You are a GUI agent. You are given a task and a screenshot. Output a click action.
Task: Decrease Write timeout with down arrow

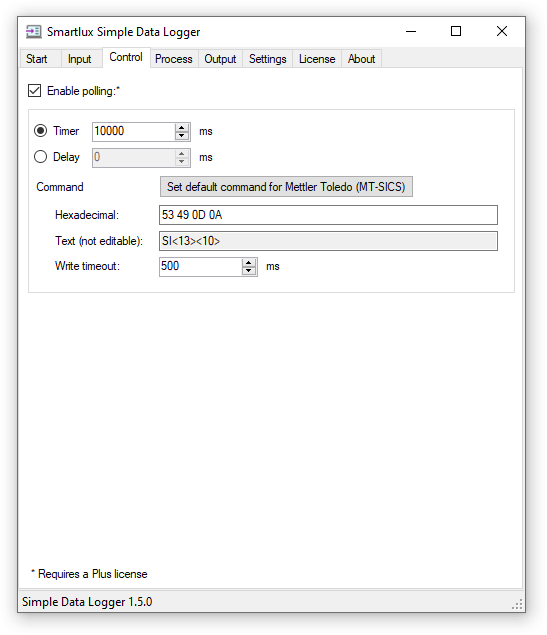[249, 271]
